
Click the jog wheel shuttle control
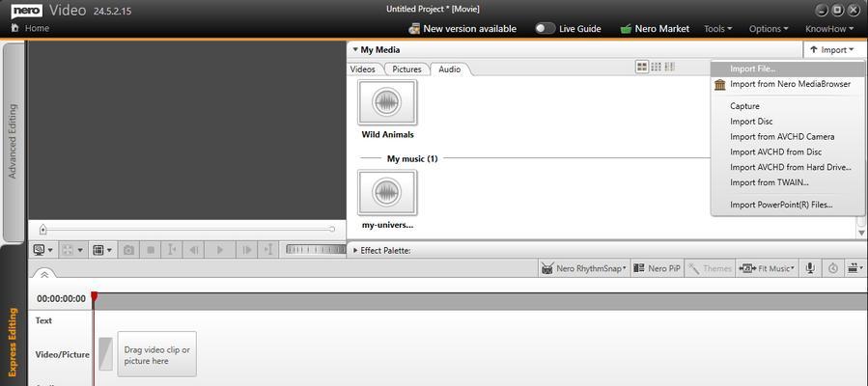(x=316, y=250)
